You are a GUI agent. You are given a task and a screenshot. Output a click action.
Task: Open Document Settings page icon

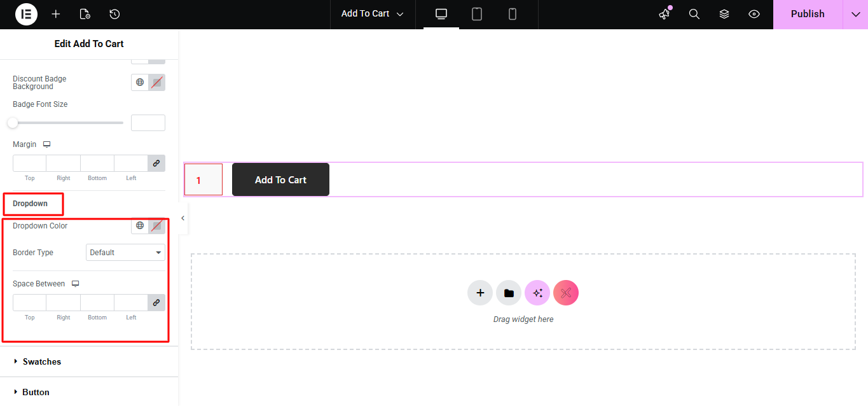85,14
